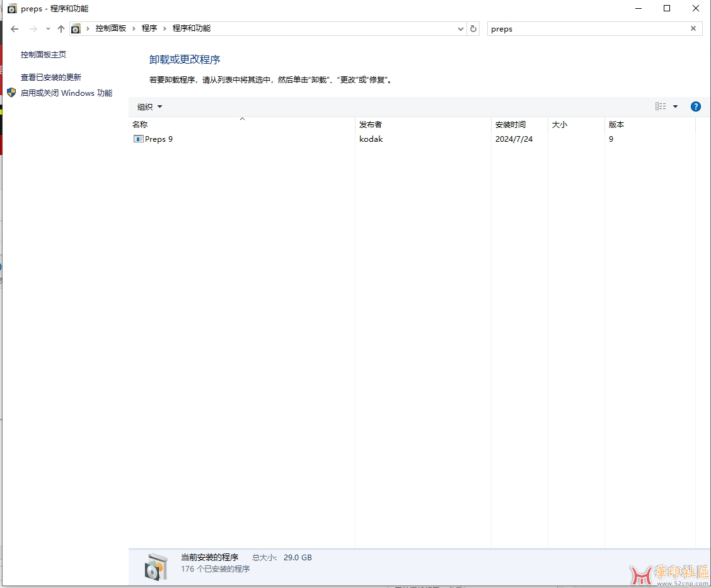Click the search box containing preps
711x588 pixels.
tap(587, 28)
